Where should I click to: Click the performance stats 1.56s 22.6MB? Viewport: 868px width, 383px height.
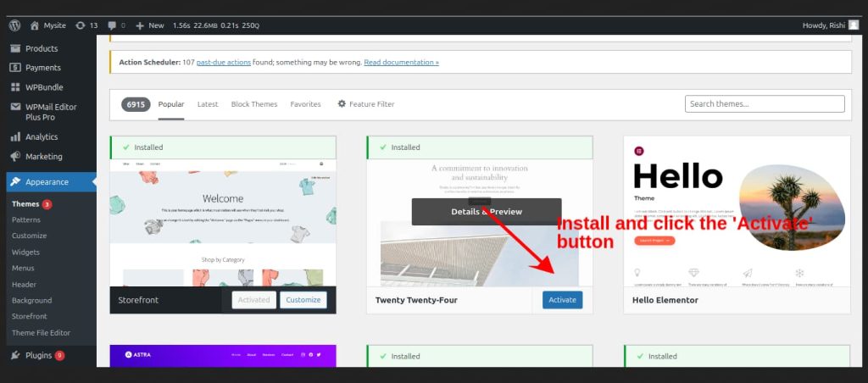[x=216, y=25]
